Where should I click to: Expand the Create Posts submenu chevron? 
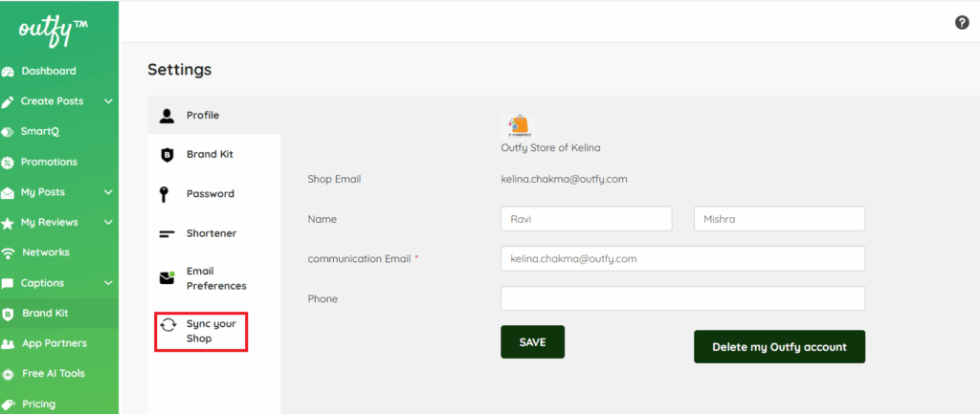coord(108,101)
